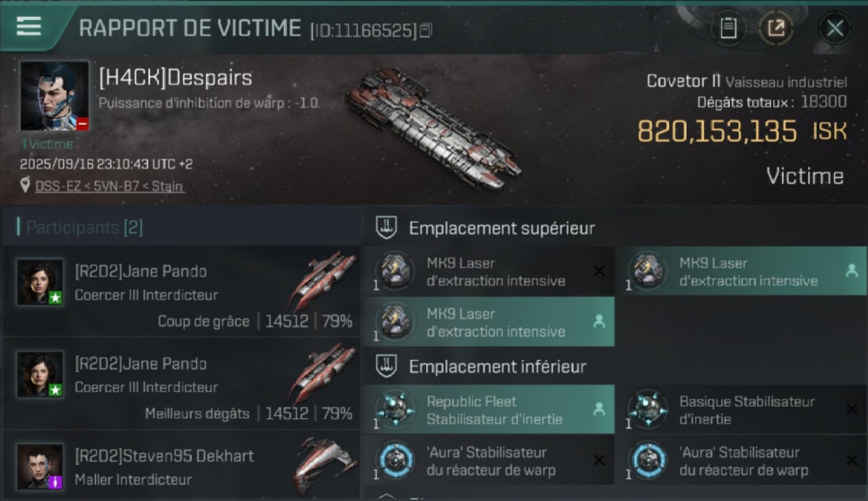Collapse the Emplacement supérieur section
The height and width of the screenshot is (501, 868).
[387, 228]
